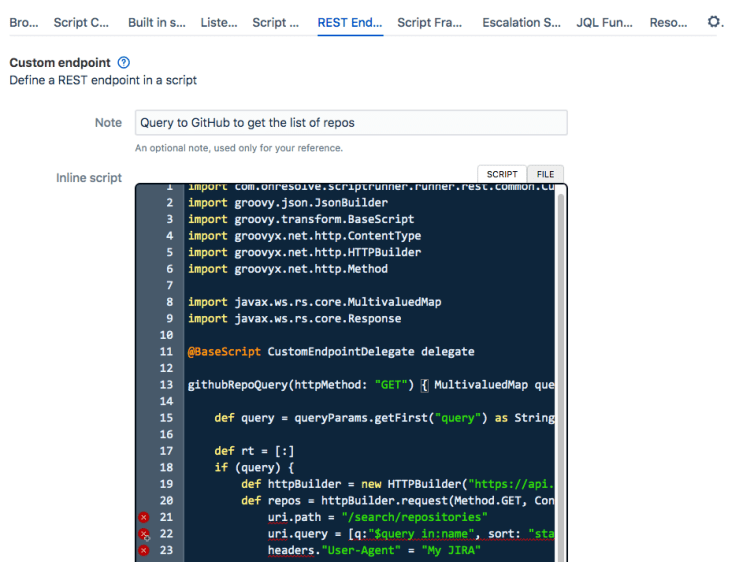The image size is (739, 562).
Task: Open the Script C... tab
Action: tap(82, 22)
